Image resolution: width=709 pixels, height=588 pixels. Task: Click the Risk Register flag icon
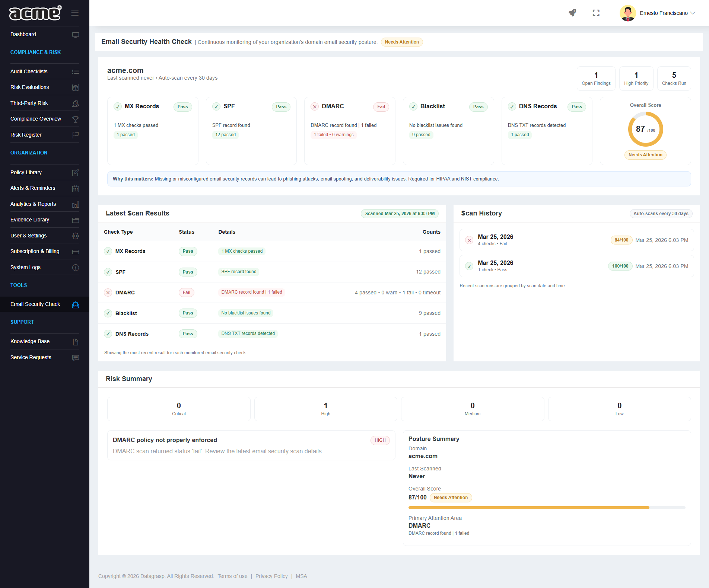point(76,135)
